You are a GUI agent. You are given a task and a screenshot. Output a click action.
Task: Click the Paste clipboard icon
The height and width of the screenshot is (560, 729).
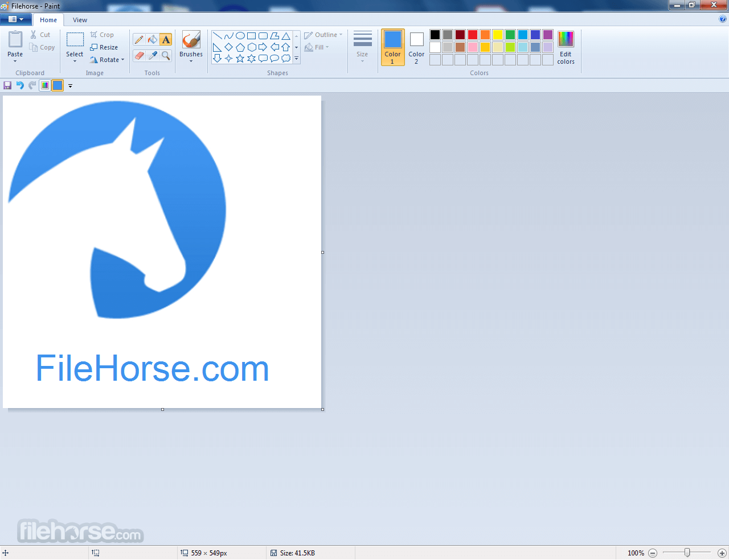[x=15, y=40]
